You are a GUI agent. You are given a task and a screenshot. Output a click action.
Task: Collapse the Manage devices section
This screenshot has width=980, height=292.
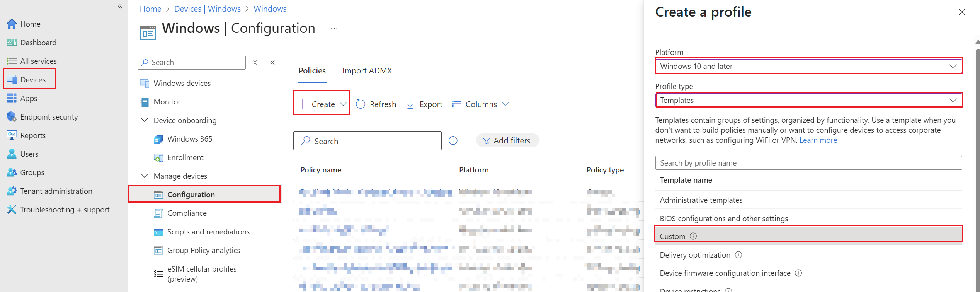[145, 176]
